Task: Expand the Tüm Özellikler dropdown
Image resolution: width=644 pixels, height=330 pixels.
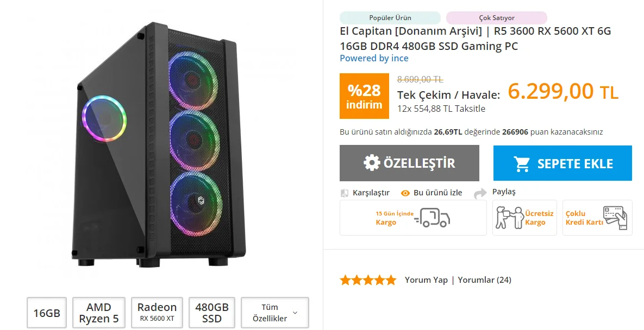Action: [275, 313]
